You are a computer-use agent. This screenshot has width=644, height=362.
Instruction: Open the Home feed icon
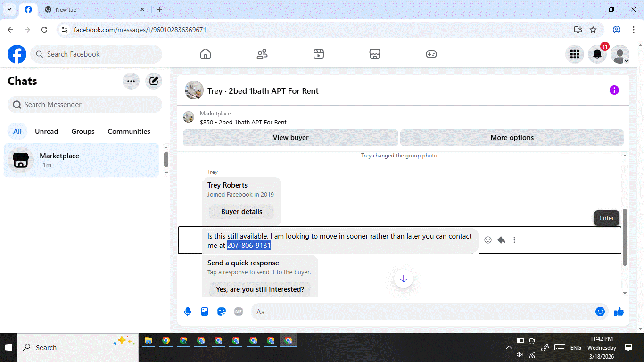pyautogui.click(x=206, y=54)
